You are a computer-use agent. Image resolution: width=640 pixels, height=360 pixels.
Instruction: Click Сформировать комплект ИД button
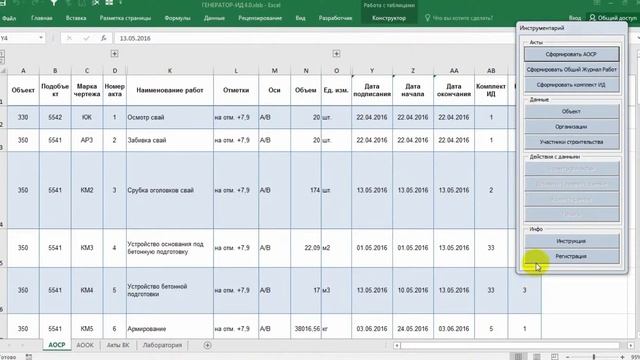[x=571, y=85]
